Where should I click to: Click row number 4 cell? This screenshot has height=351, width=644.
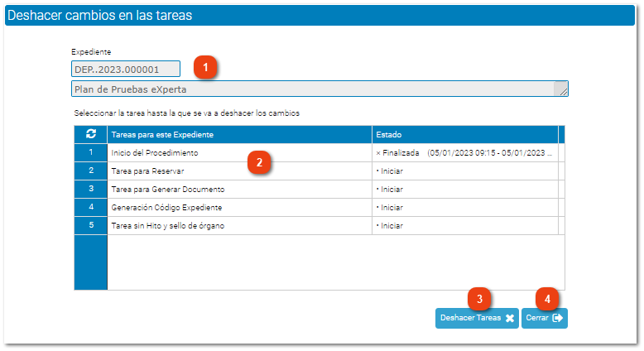click(91, 207)
